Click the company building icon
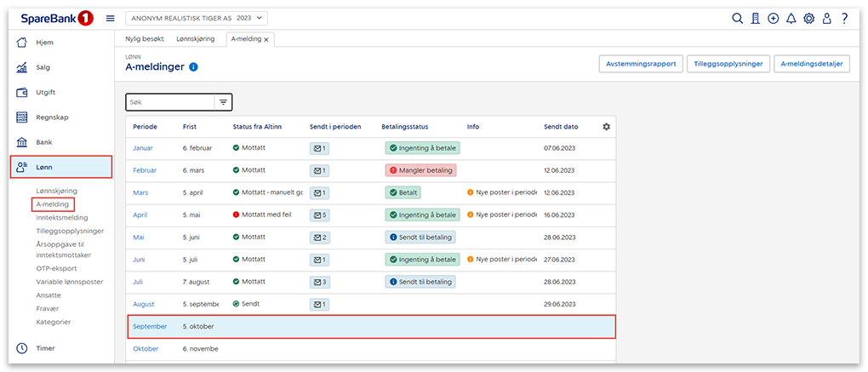This screenshot has width=868, height=372. click(755, 18)
